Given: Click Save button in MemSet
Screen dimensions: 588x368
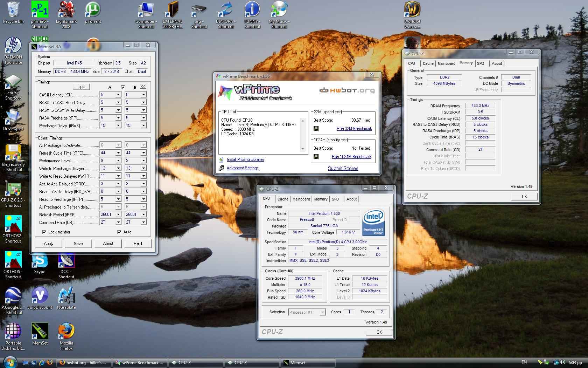Looking at the screenshot, I should coord(78,244).
